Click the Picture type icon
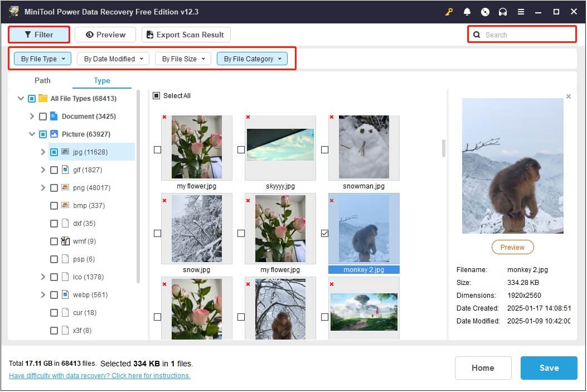 54,134
